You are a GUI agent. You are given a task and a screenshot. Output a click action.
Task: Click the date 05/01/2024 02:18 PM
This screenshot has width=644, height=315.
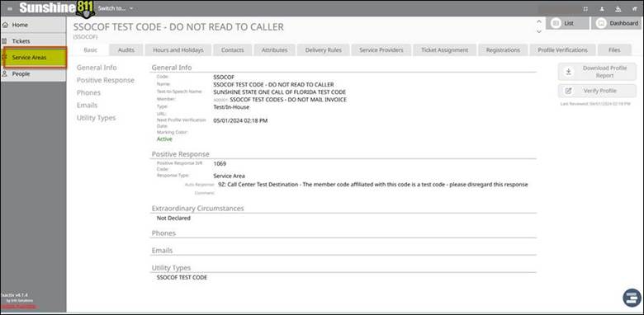tap(241, 120)
